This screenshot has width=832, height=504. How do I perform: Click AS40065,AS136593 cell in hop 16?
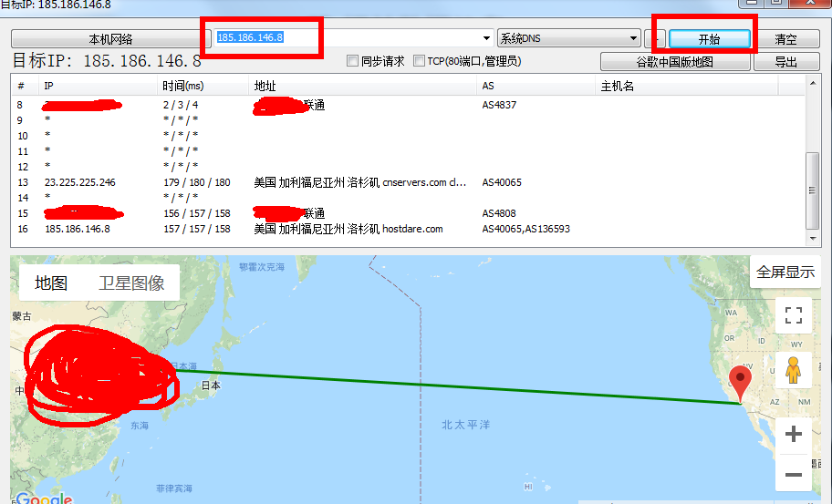[x=525, y=229]
